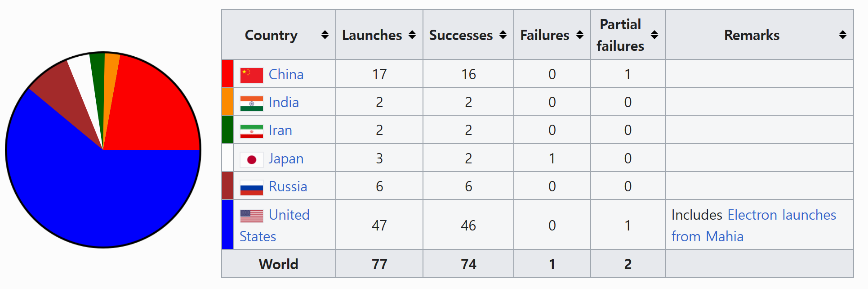Sort table by Country column arrows
This screenshot has height=289, width=868.
click(325, 35)
